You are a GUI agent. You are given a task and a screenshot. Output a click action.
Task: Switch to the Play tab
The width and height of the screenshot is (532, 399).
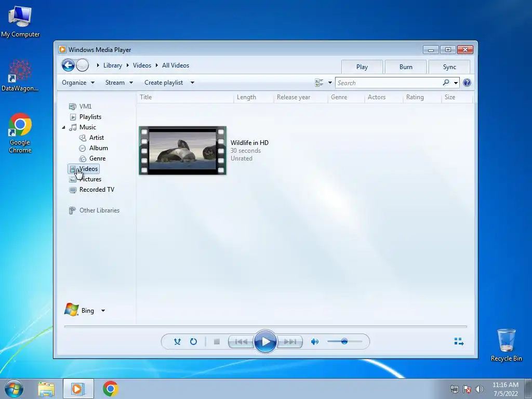point(362,67)
